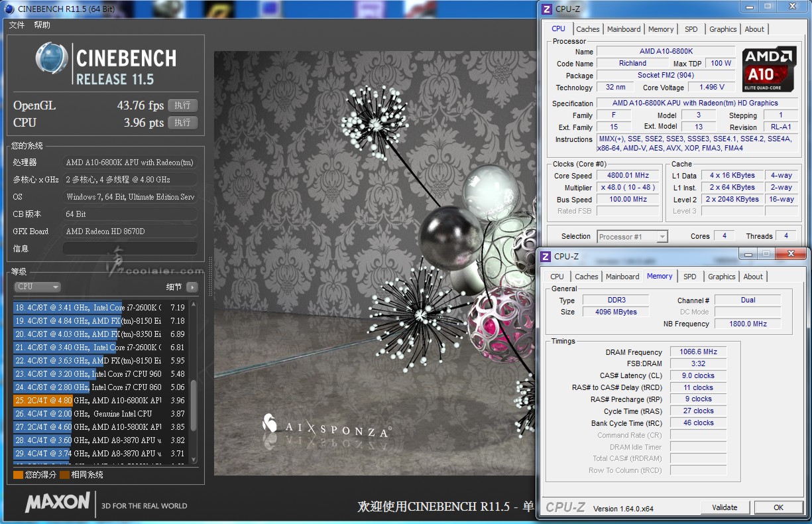The width and height of the screenshot is (812, 524).
Task: Open the 帮助 menu in Cinebench
Action: 42,25
